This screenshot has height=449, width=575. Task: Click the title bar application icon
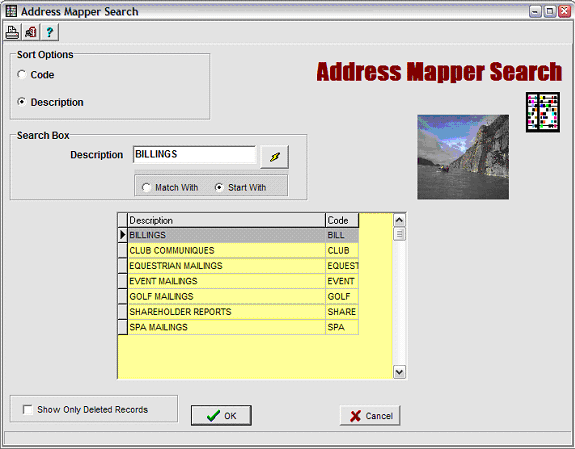[11, 11]
